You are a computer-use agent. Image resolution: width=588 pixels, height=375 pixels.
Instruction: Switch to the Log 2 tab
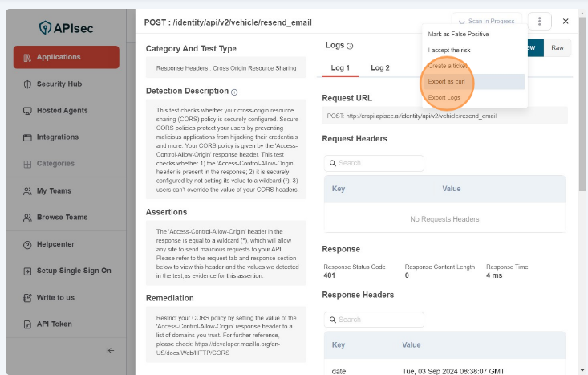tap(379, 68)
